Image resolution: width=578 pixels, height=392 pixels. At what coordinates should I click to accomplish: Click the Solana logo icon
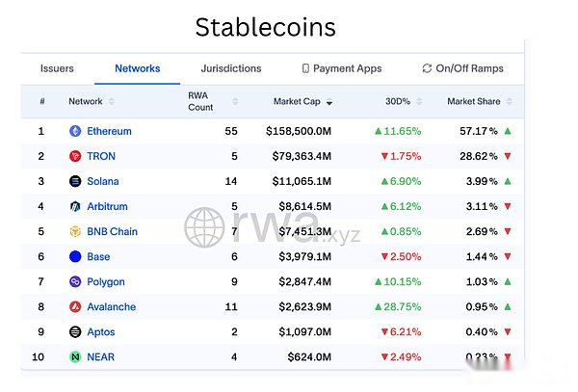(75, 181)
